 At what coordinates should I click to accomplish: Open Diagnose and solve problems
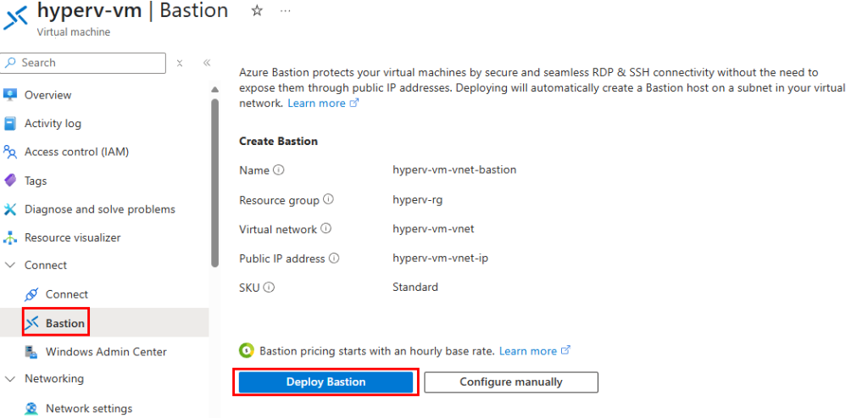[100, 209]
